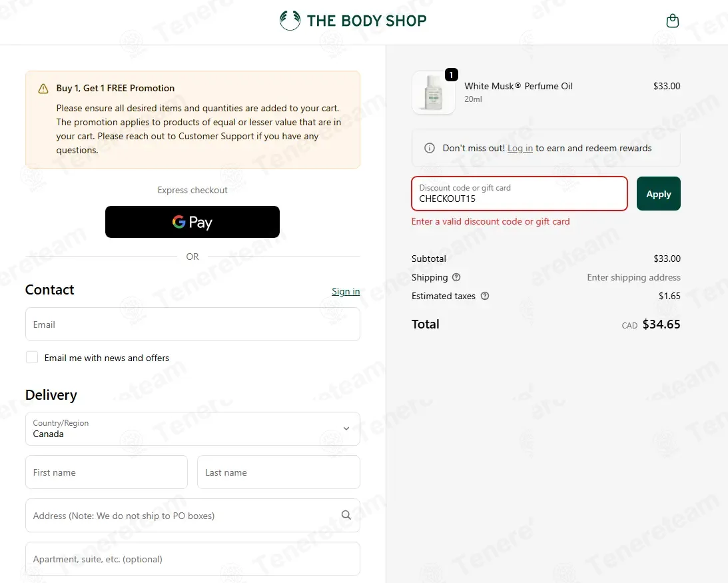This screenshot has width=728, height=583.
Task: Focus the Email input field
Action: [192, 324]
